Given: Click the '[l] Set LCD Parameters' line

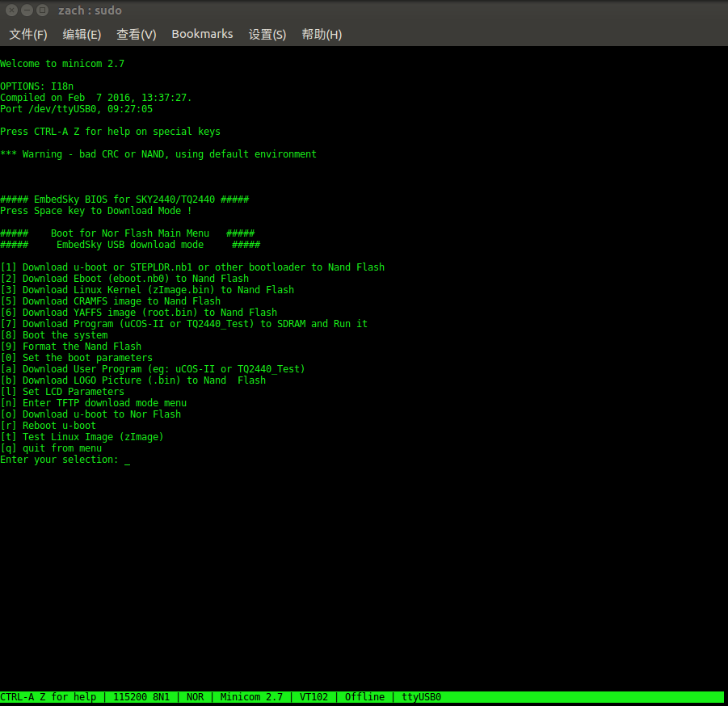Looking at the screenshot, I should coord(62,392).
